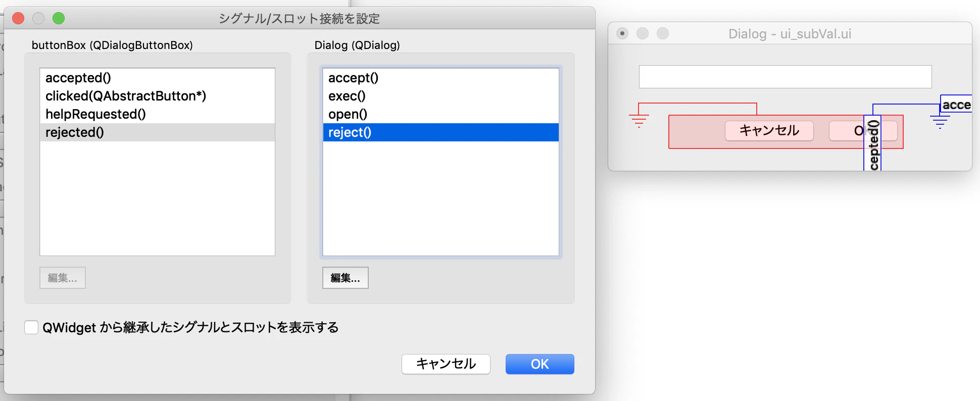The width and height of the screenshot is (980, 401).
Task: Choose the open() slot
Action: 440,114
